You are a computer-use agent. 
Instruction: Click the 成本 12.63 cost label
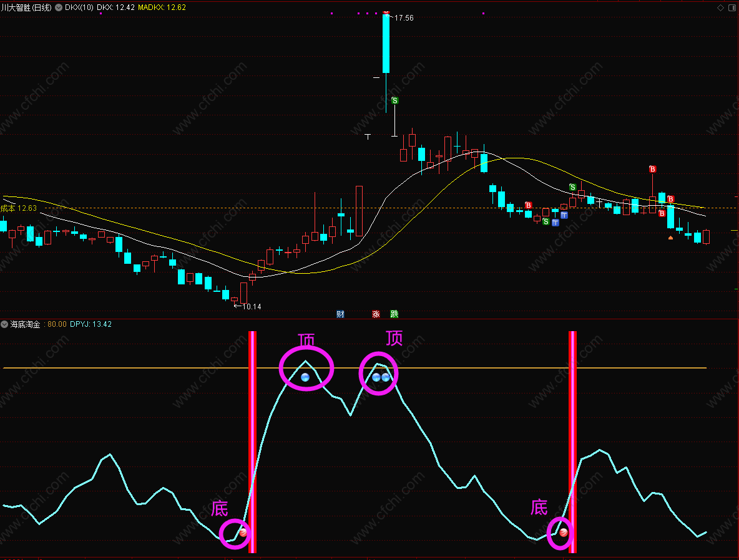[18, 208]
